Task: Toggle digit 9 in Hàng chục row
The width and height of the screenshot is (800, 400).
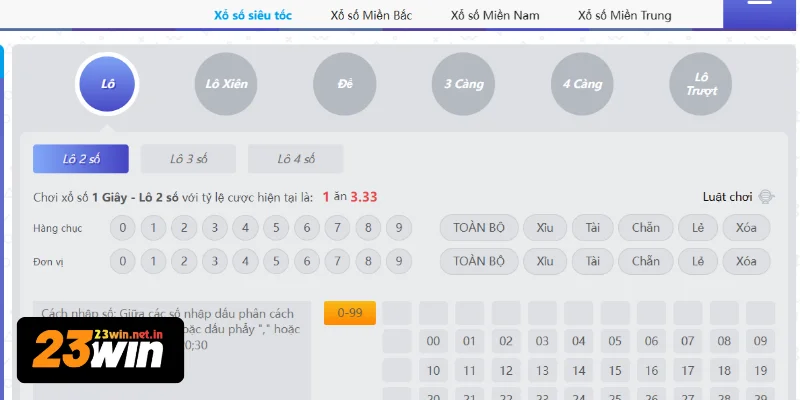Action: coord(398,228)
